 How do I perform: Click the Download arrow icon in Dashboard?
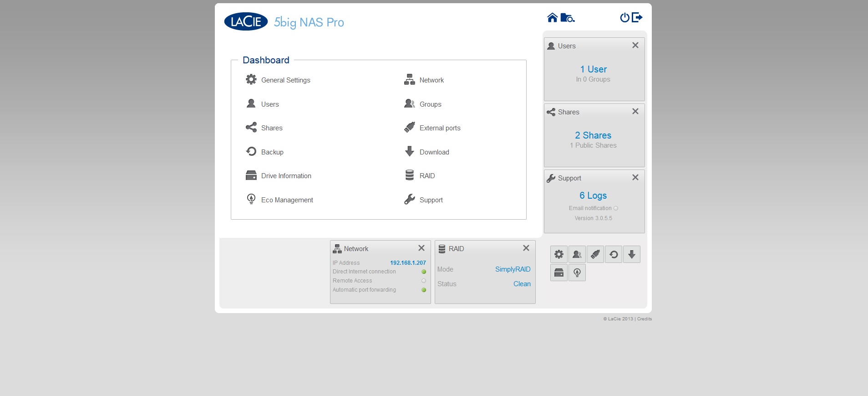(x=410, y=151)
